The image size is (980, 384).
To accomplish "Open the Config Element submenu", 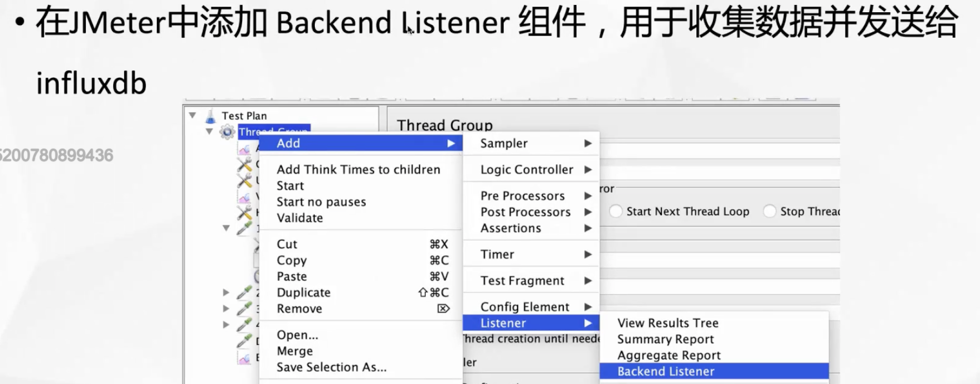I will [x=531, y=307].
